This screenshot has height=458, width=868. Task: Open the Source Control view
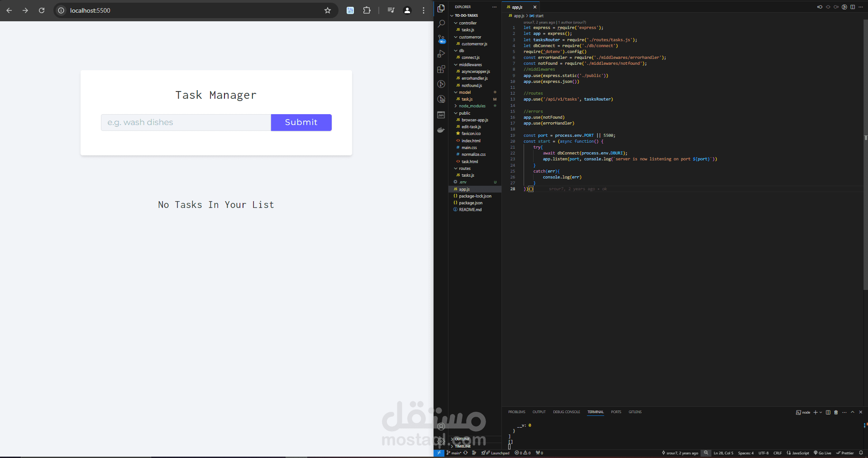(x=441, y=39)
